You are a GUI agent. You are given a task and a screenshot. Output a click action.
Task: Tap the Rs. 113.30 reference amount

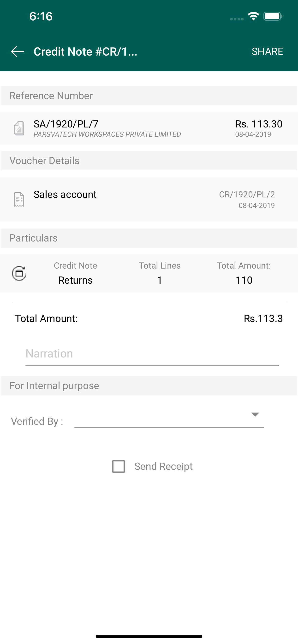point(259,124)
